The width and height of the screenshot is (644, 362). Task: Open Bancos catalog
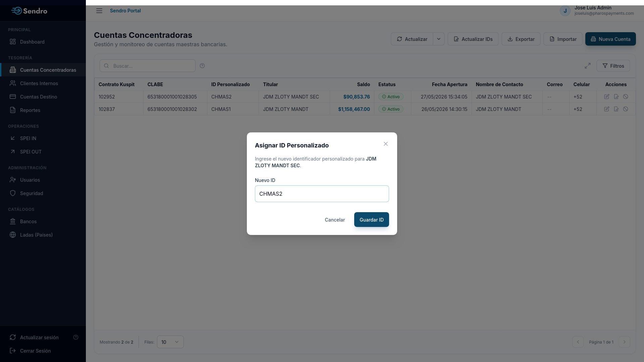pyautogui.click(x=43, y=221)
